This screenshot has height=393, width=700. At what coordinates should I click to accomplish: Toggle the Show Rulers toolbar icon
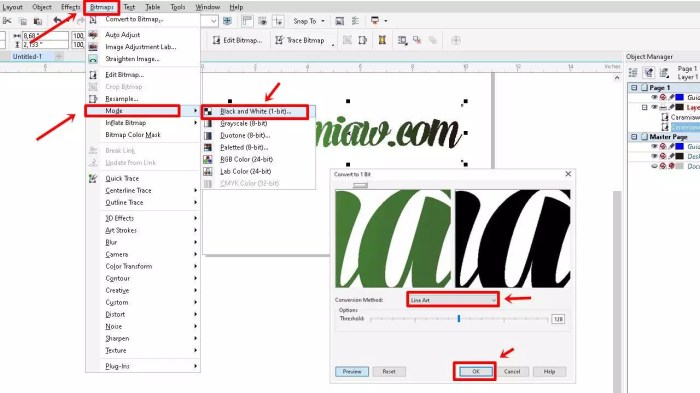coord(247,21)
